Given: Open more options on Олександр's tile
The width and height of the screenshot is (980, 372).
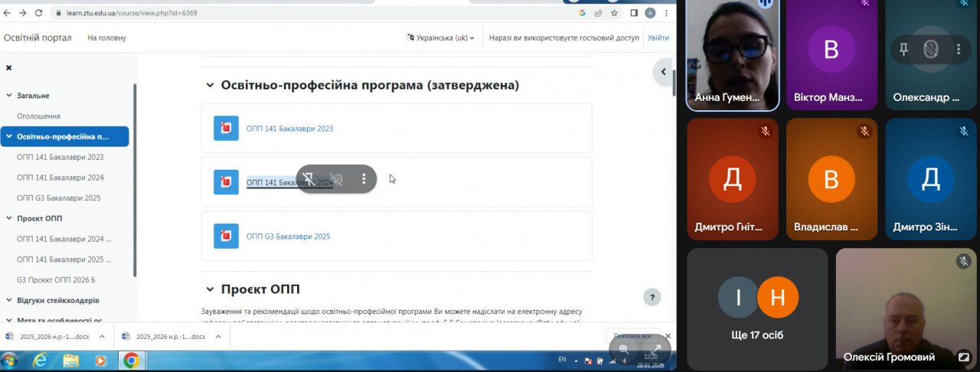Looking at the screenshot, I should coord(959,50).
